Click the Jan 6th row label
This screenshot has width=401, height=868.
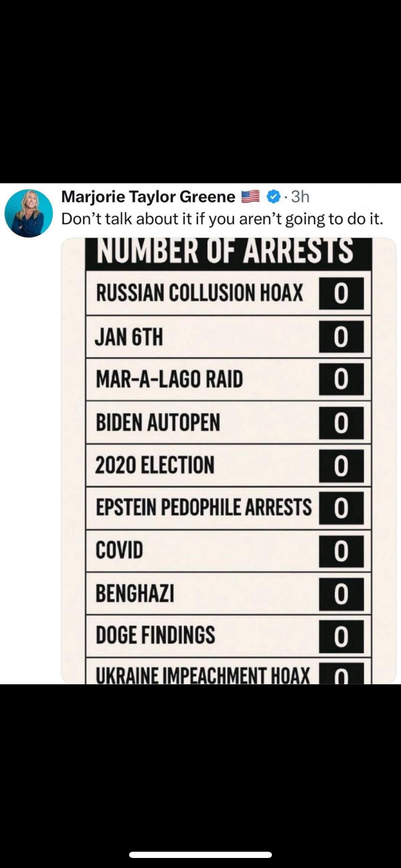[129, 337]
